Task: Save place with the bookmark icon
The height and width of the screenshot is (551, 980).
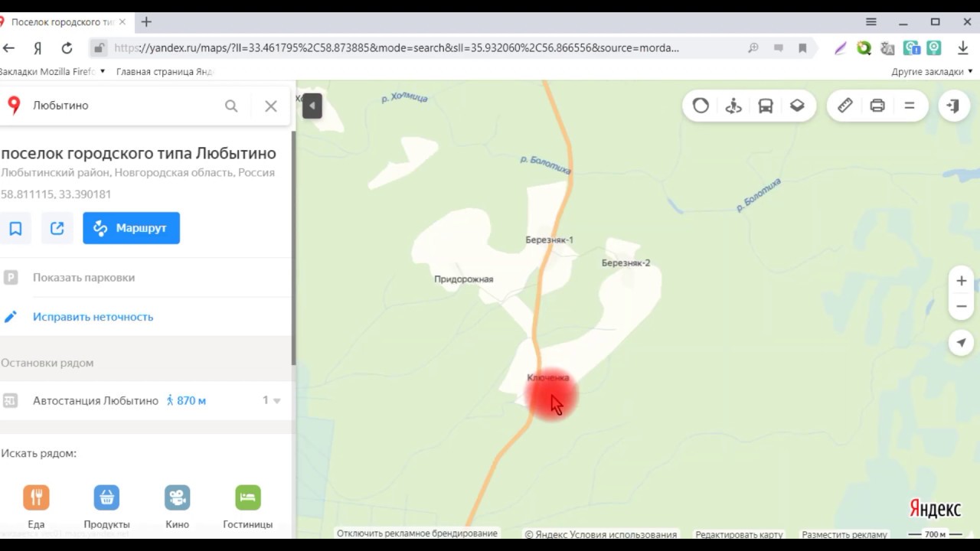Action: 15,228
